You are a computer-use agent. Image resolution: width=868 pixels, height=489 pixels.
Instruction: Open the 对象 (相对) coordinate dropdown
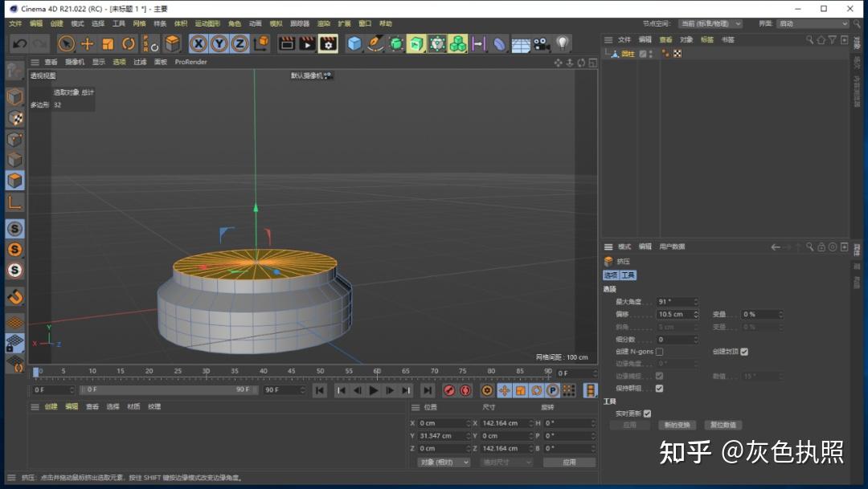point(443,463)
